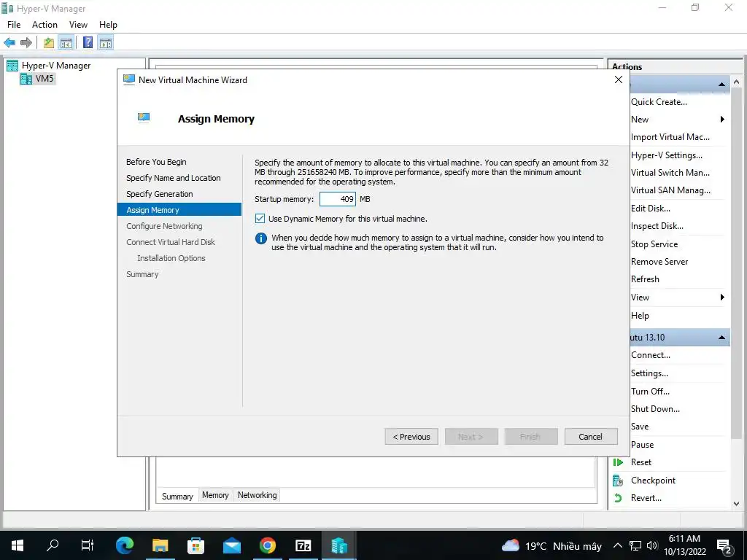Open the notification center icon
The height and width of the screenshot is (560, 747).
point(724,545)
